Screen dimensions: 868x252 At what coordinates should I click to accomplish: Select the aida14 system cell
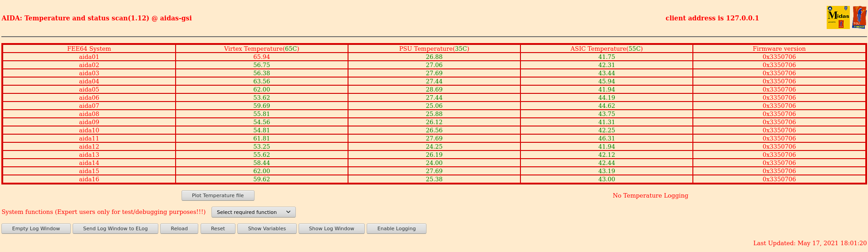(89, 163)
